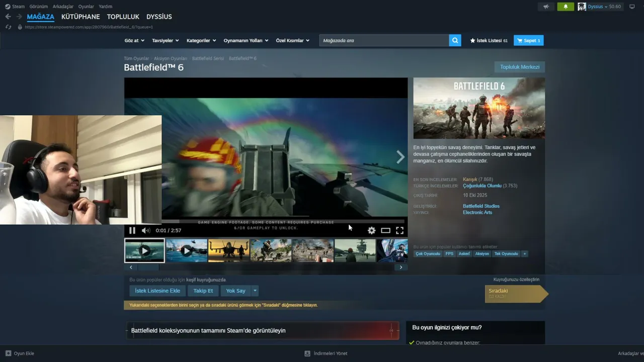
Task: Open the DYSSIUS profile tab
Action: 159,17
